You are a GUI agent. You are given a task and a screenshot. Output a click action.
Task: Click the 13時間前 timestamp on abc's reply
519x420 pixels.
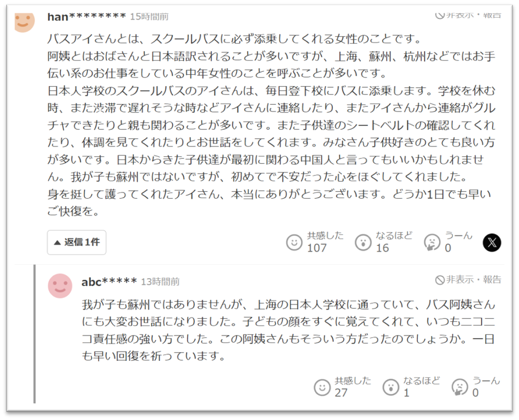click(x=160, y=282)
